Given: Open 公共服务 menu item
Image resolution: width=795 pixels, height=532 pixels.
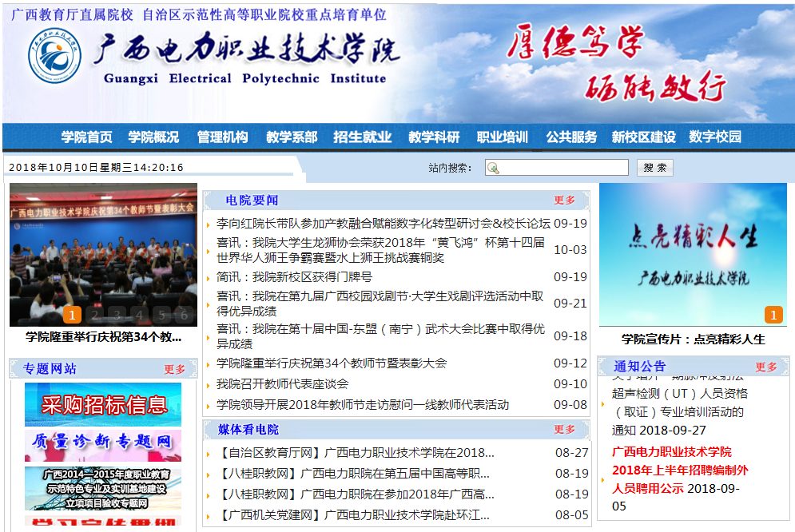Looking at the screenshot, I should tap(571, 137).
